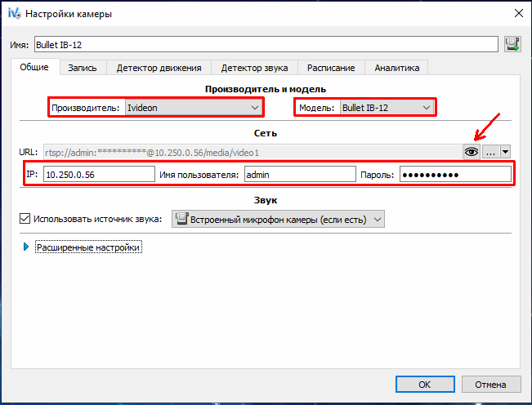Click the Расширенные настройки label text
This screenshot has height=405, width=532.
point(88,247)
